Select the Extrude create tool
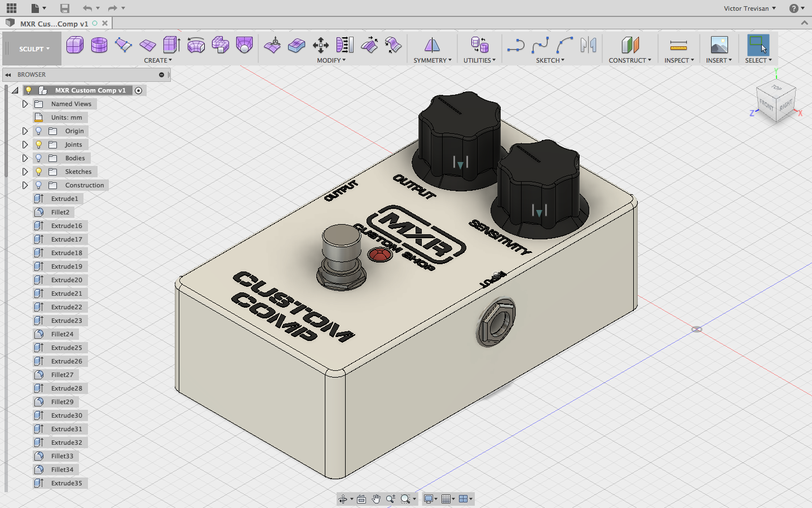 coord(171,45)
